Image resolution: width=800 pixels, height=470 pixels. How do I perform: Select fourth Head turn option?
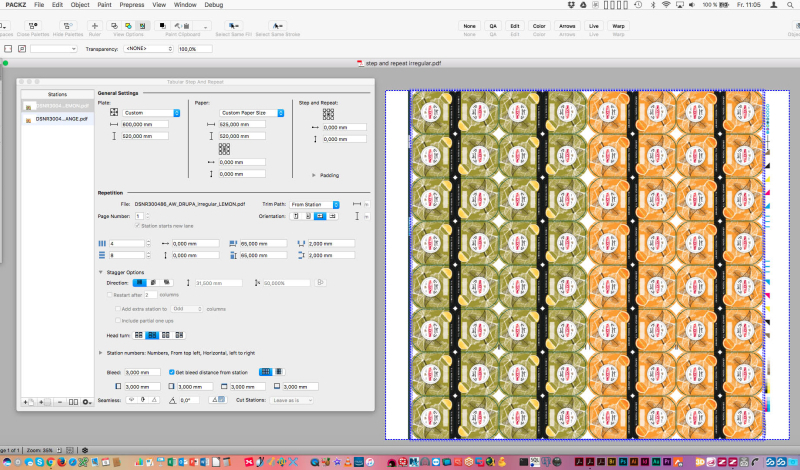pyautogui.click(x=179, y=335)
